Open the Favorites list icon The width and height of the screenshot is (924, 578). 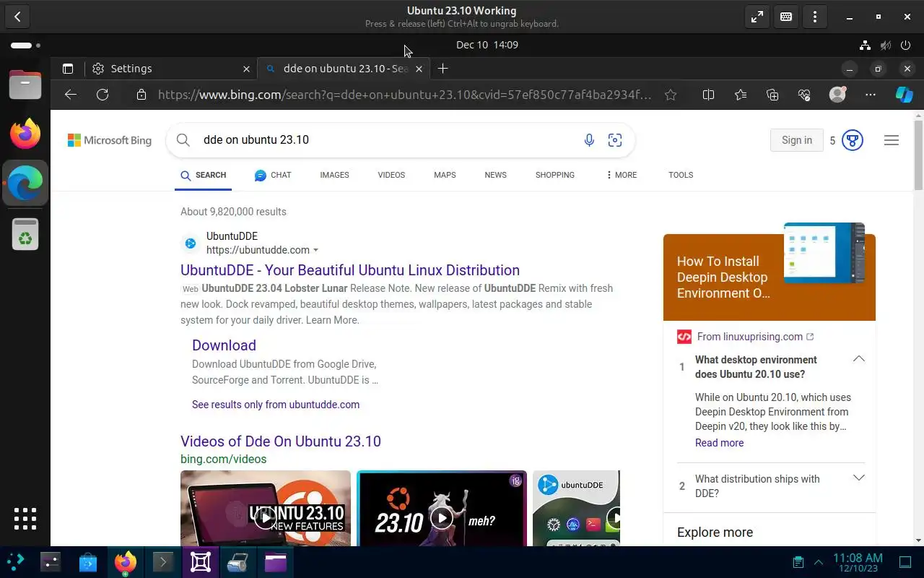tap(741, 95)
